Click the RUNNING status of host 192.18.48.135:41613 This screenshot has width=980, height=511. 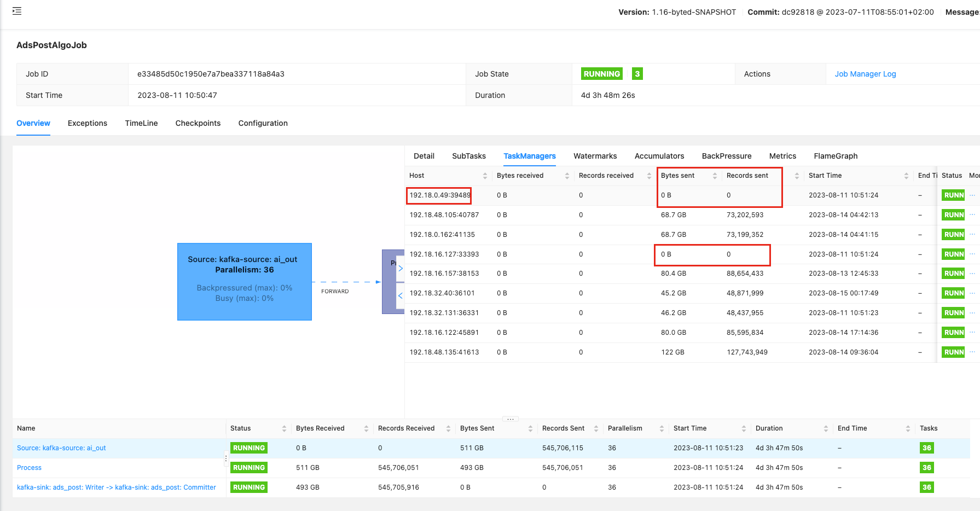point(954,352)
